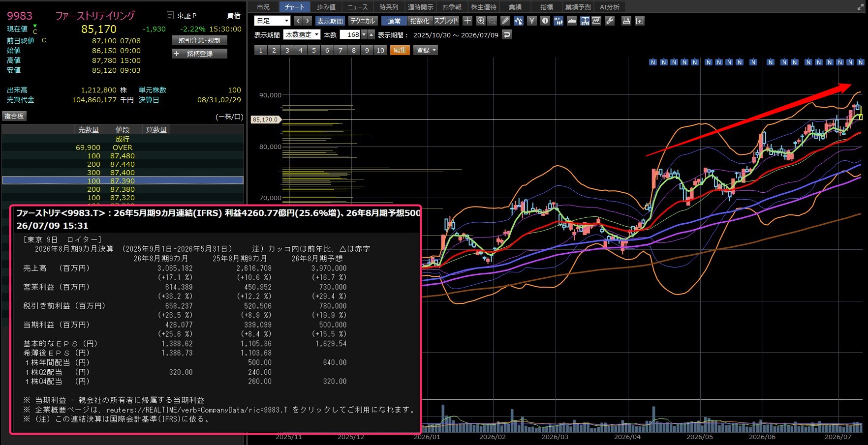Enable the crosshair cursor tool
Screen dimensions: 868x445
[x=467, y=21]
